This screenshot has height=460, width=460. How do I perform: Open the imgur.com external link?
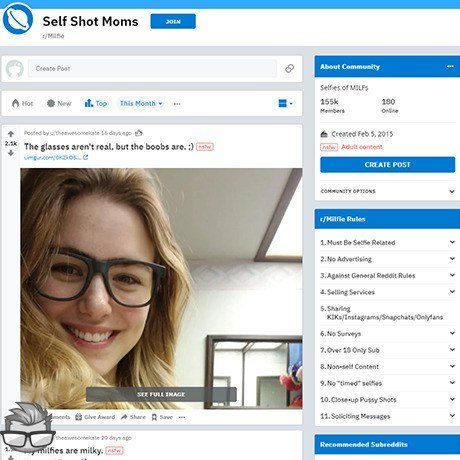[56, 157]
